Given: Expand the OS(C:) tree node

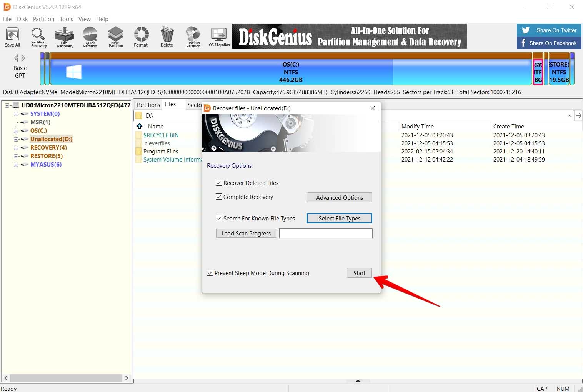Looking at the screenshot, I should [x=16, y=131].
